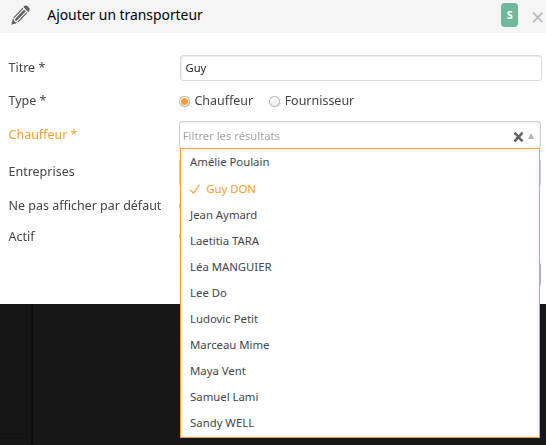Select the checked Guy DON option
Image resolution: width=546 pixels, height=445 pixels.
click(x=360, y=189)
